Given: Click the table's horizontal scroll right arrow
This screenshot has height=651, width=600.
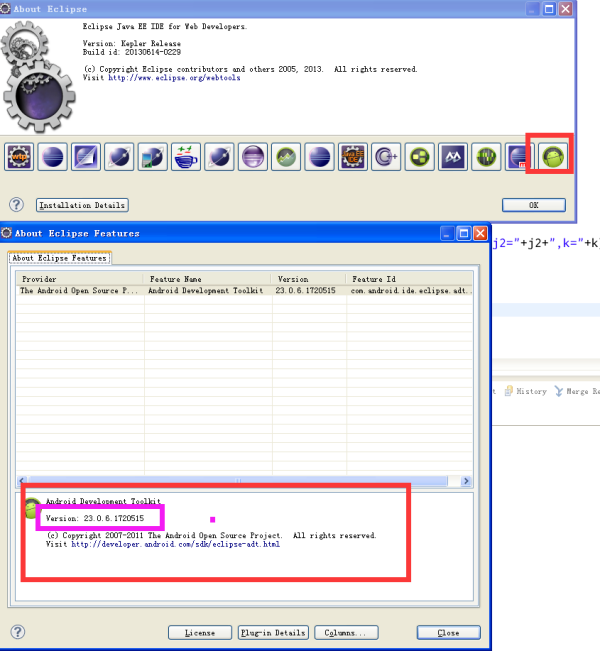Looking at the screenshot, I should pos(466,481).
